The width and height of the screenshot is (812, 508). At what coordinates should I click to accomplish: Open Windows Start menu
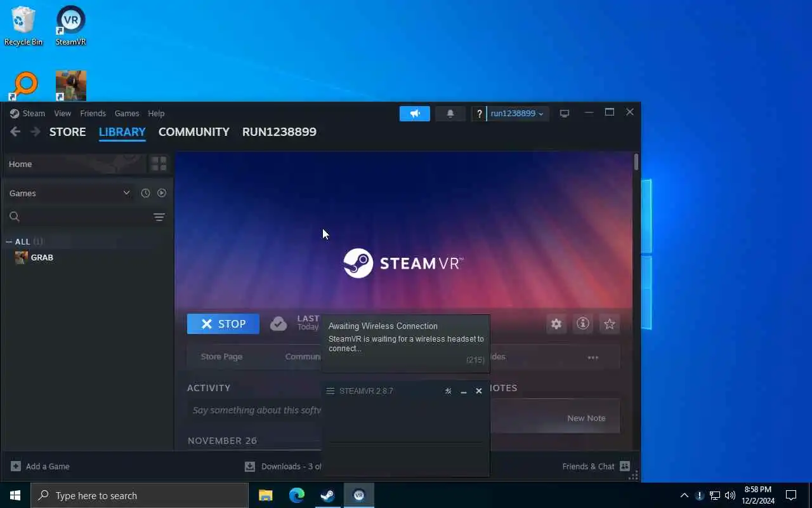pyautogui.click(x=15, y=495)
